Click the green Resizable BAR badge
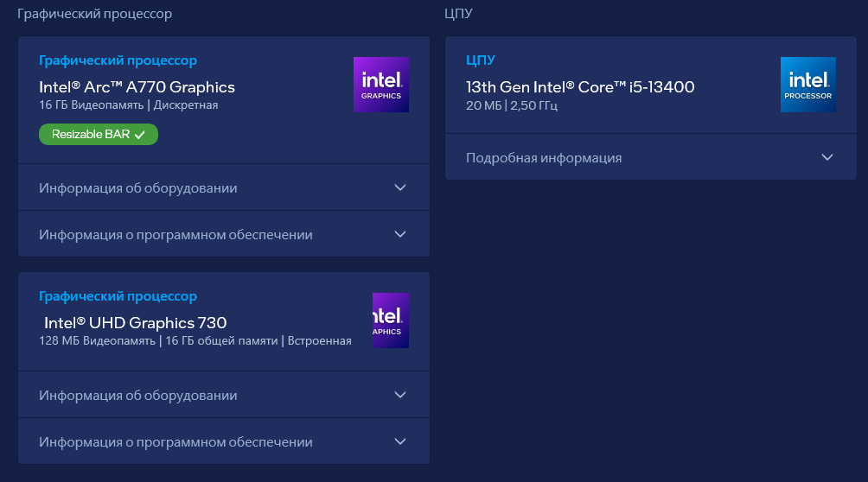868x482 pixels. 99,135
